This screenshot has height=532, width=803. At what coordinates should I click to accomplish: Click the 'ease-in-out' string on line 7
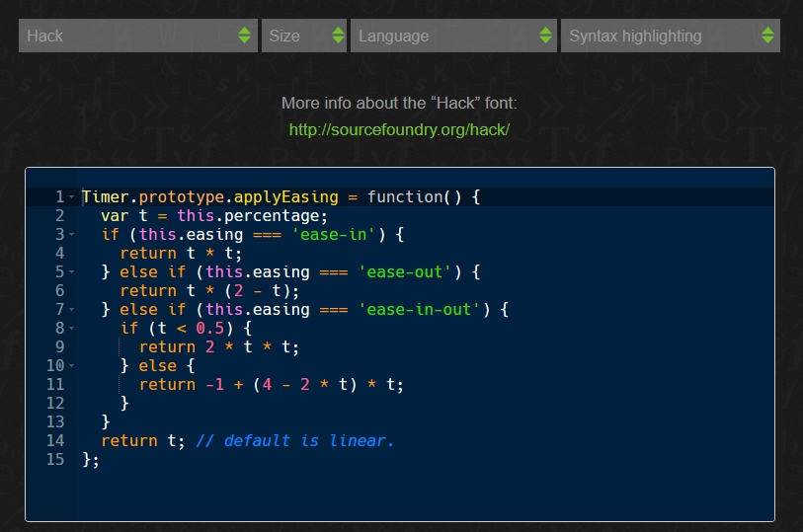(x=419, y=310)
